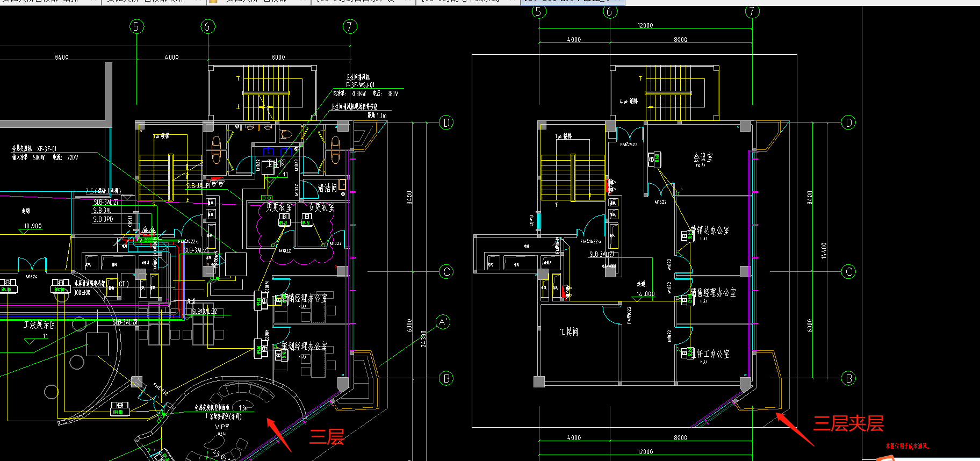Click the 电压: 380V text

(x=385, y=93)
